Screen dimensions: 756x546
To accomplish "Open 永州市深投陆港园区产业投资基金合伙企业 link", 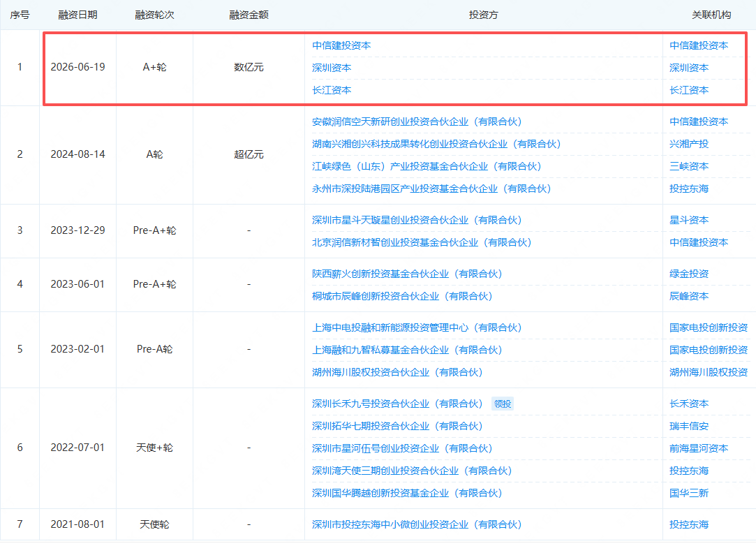I will (x=431, y=189).
